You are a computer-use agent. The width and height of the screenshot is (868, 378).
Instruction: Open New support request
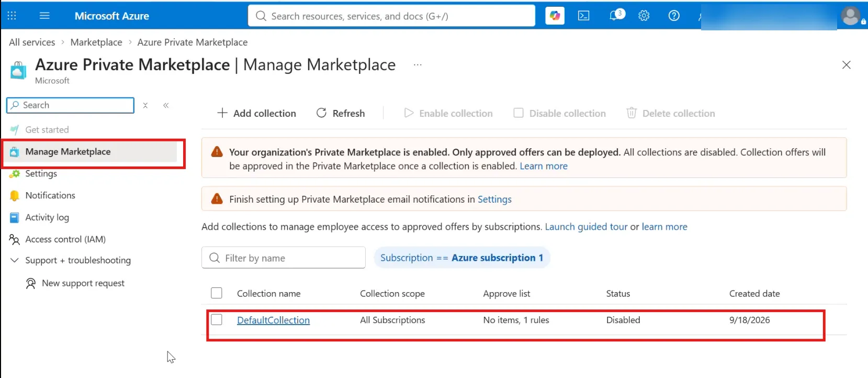(x=83, y=283)
